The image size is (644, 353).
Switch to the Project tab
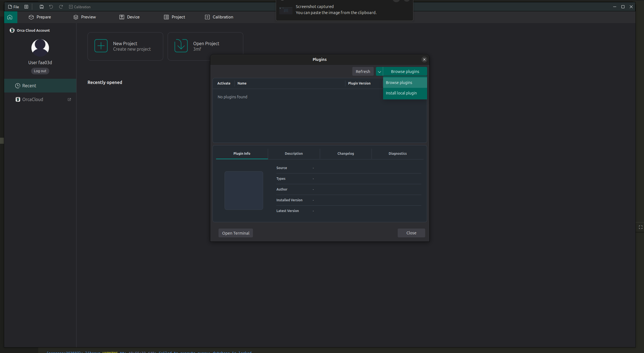pyautogui.click(x=174, y=17)
